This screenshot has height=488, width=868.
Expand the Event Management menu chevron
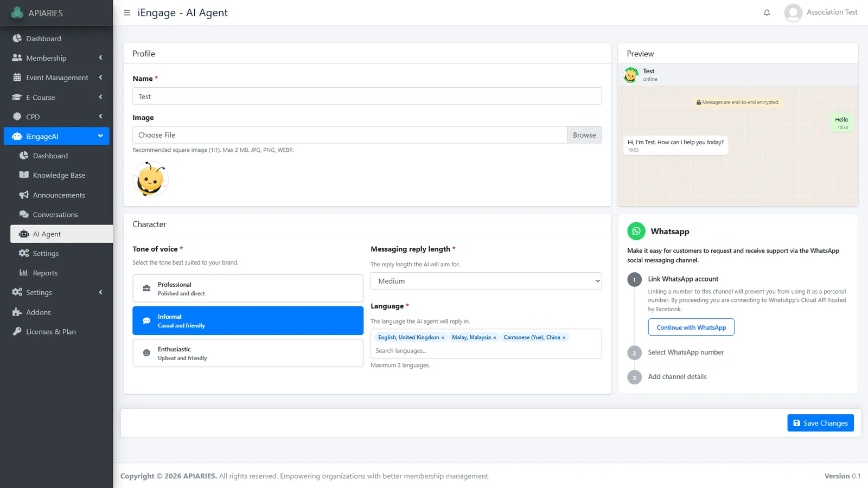click(100, 78)
